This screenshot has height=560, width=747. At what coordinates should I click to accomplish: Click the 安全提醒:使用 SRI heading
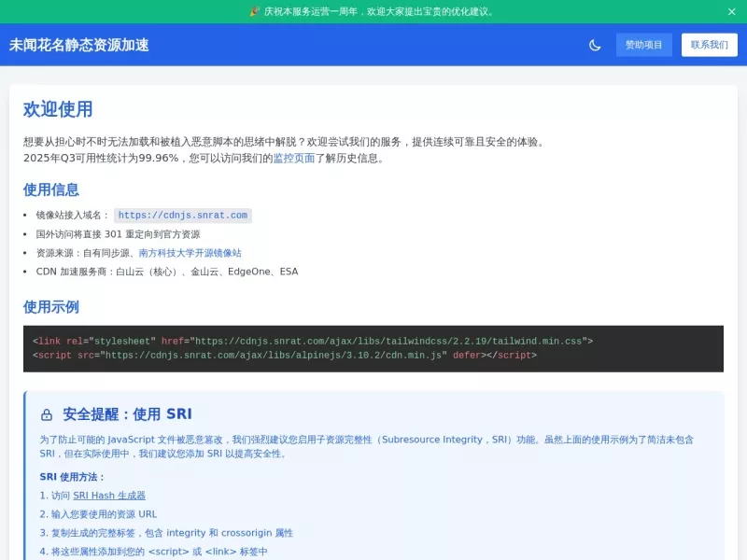click(127, 413)
